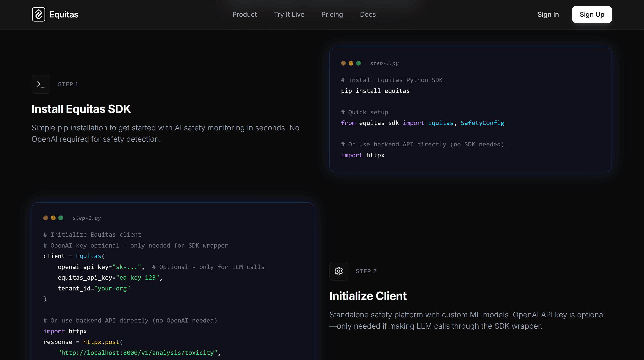
Task: Click red dot in step-1.py window
Action: point(343,63)
